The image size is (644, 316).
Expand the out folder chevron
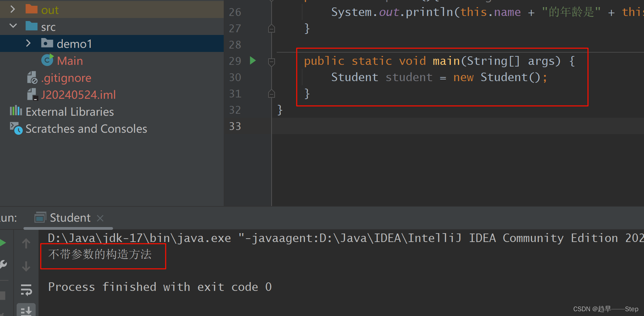(x=13, y=9)
